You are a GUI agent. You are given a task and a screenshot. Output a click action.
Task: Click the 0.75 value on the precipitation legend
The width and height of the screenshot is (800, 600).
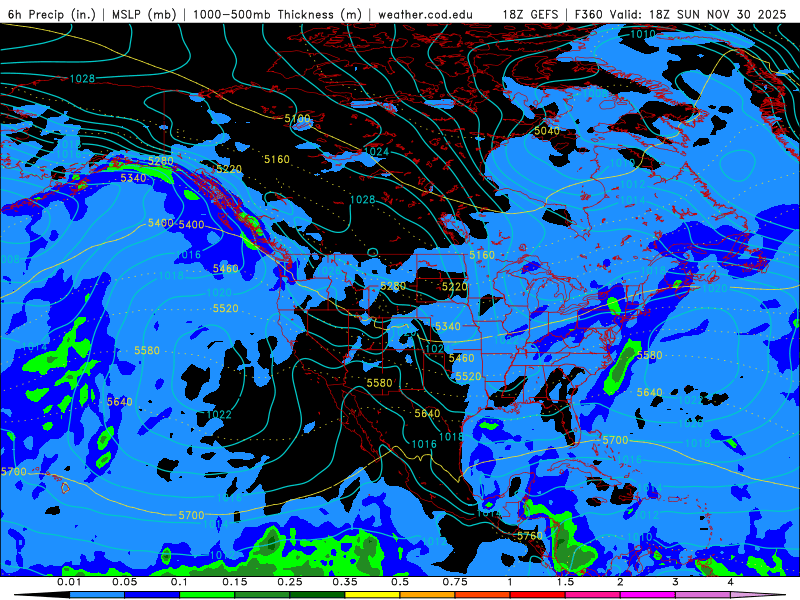455,582
